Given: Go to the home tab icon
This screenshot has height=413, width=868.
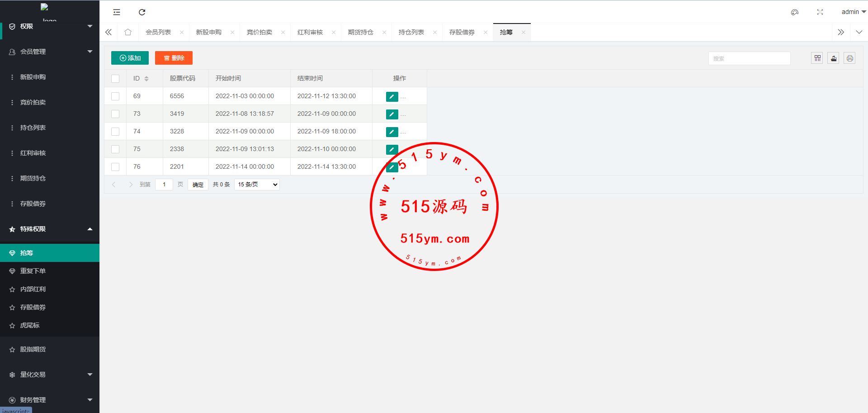Looking at the screenshot, I should click(x=128, y=32).
